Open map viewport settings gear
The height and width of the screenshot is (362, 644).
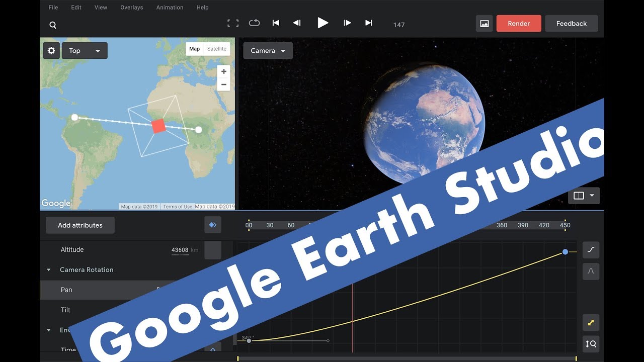coord(51,51)
